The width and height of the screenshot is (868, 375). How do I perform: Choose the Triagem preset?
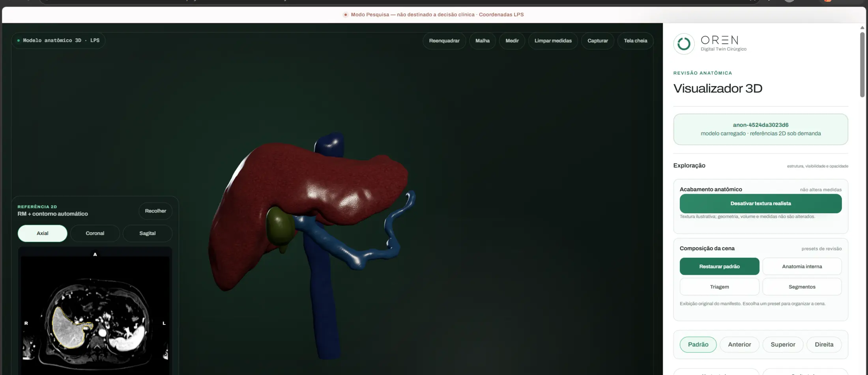point(719,287)
